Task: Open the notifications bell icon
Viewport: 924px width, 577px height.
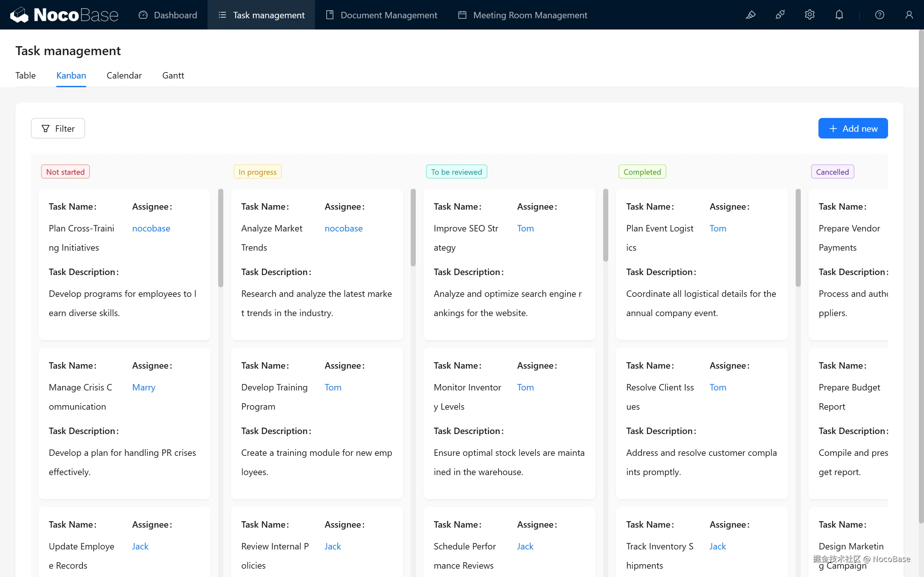Action: click(x=839, y=15)
